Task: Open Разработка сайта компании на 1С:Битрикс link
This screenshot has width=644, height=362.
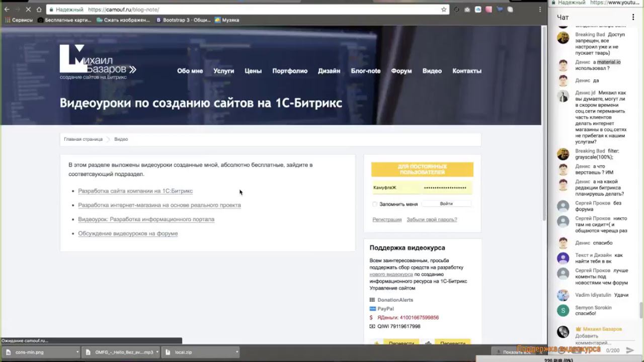Action: point(135,191)
